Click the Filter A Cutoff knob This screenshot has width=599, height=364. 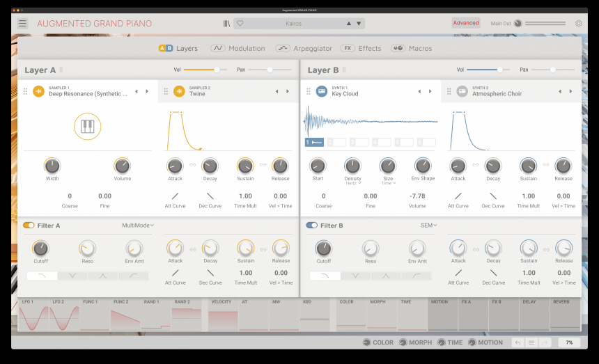[x=40, y=248]
